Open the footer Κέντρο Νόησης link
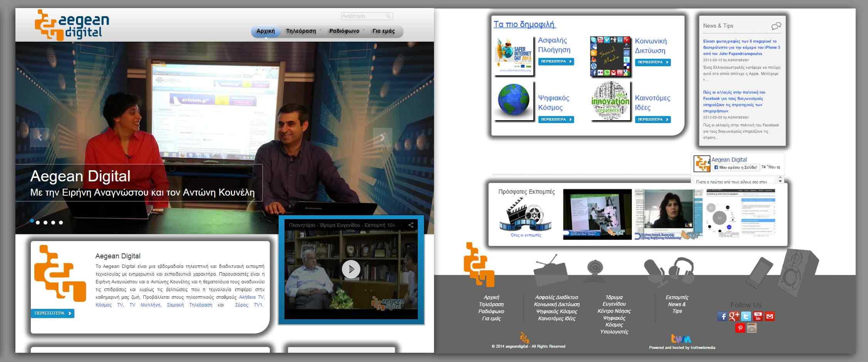 click(614, 311)
